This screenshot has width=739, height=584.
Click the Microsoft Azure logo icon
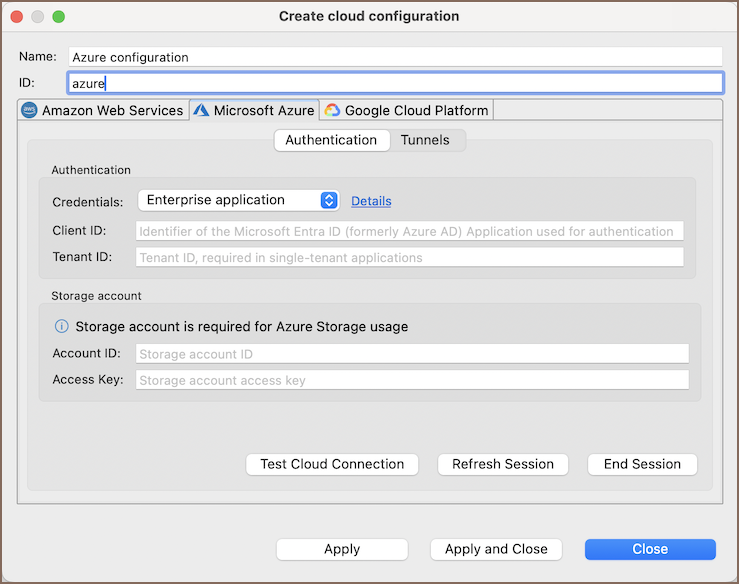point(201,111)
